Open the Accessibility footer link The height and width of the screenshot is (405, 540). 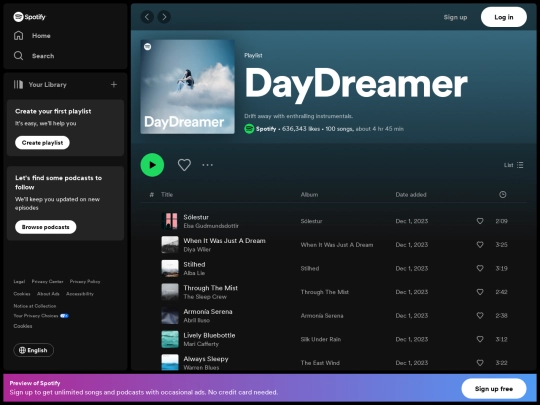click(x=80, y=294)
